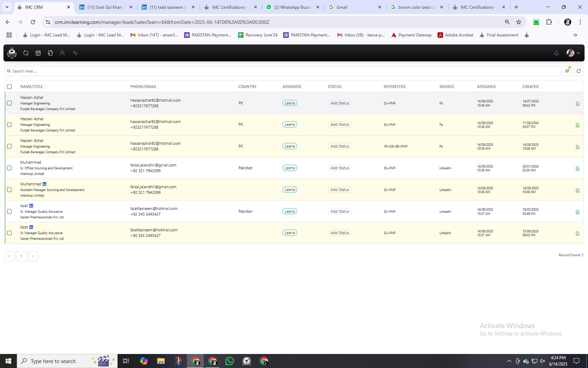The image size is (588, 368).
Task: Open the calendar icon in CRM header
Action: point(38,53)
